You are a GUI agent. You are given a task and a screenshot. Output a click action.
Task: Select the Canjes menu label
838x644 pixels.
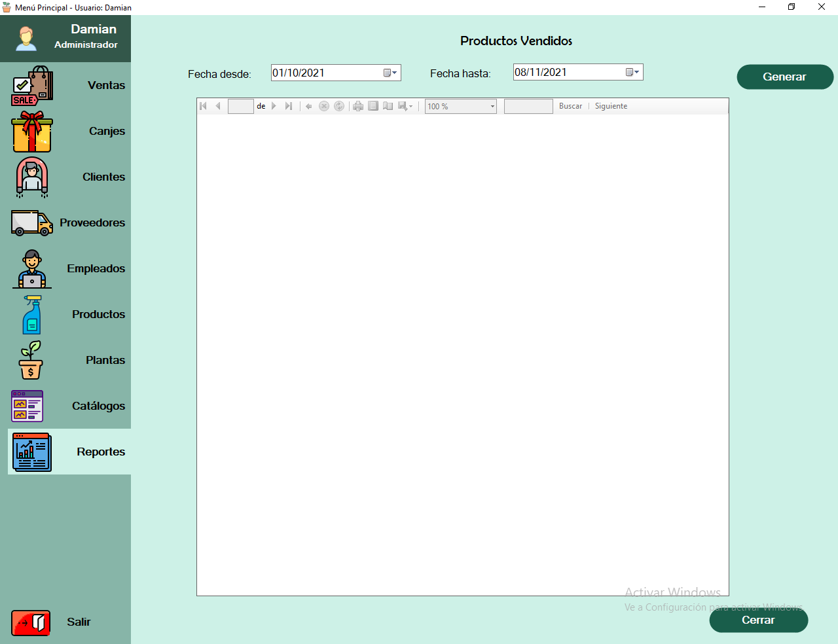click(x=107, y=132)
